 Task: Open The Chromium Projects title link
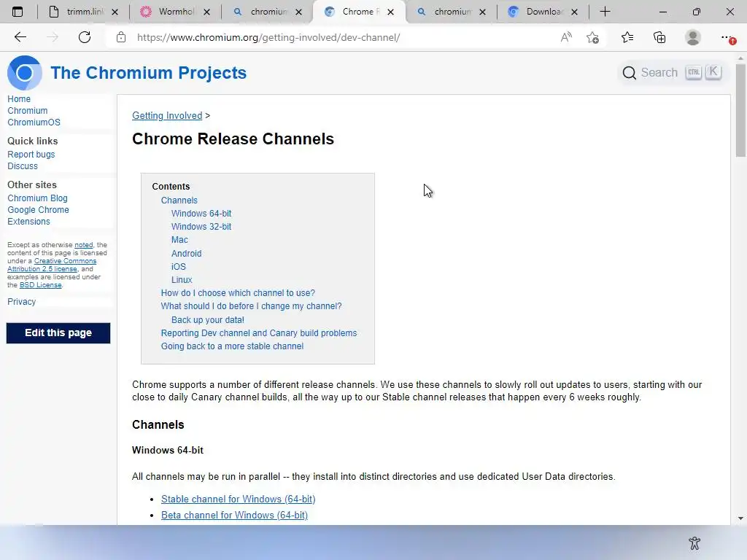point(148,73)
